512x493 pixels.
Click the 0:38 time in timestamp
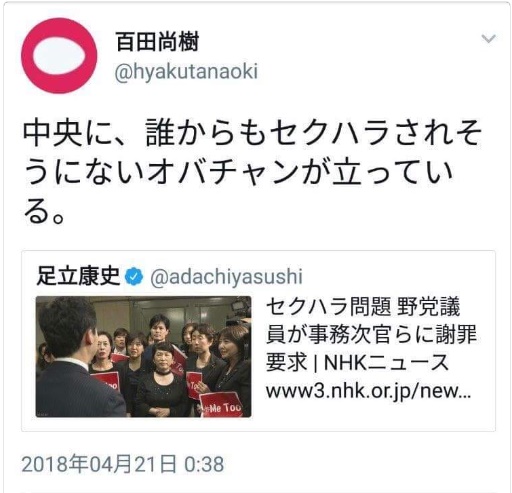click(204, 464)
